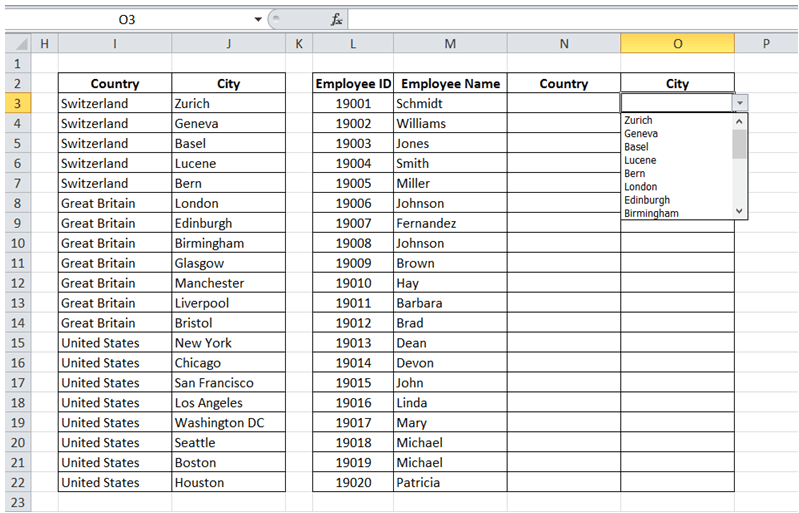This screenshot has width=799, height=513.
Task: Click the cell containing Houston
Action: click(x=229, y=482)
